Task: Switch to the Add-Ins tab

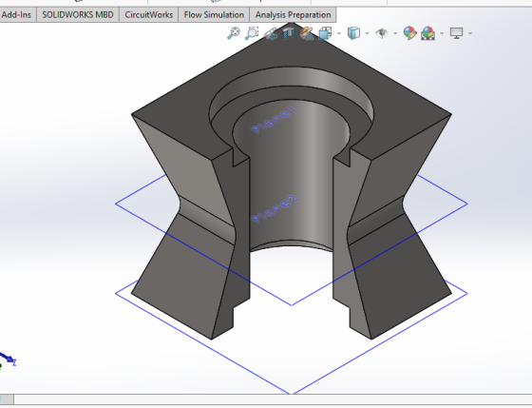Action: 17,15
